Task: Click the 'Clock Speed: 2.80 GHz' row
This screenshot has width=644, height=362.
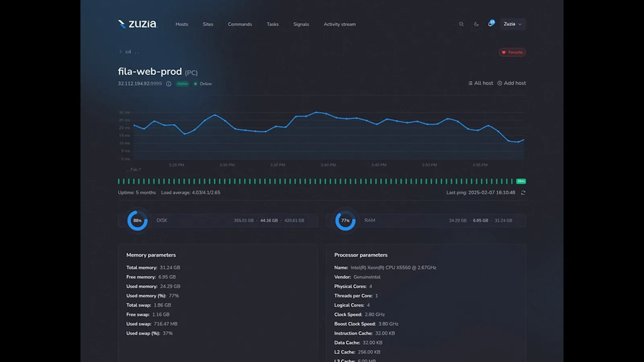Action: pyautogui.click(x=359, y=315)
